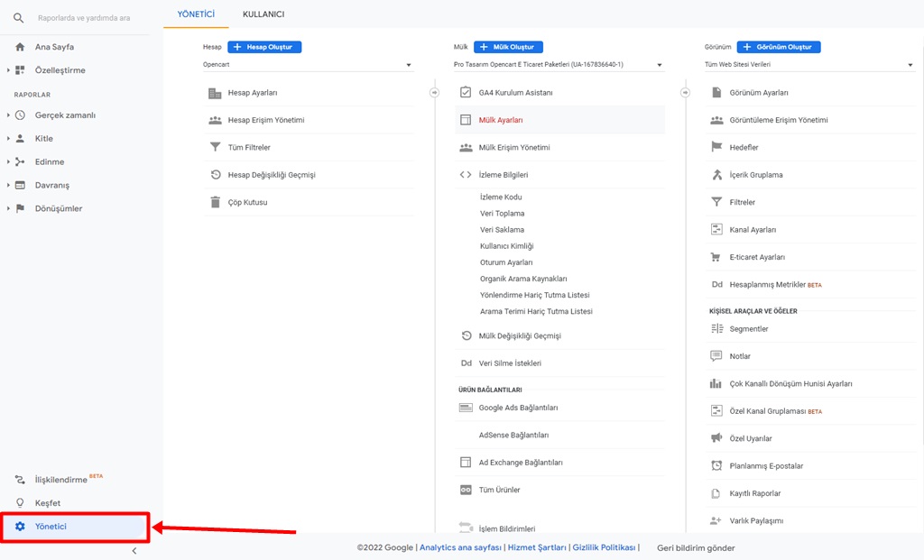Screen dimensions: 924x560
Task: Switch to the KULLANICI tab
Action: tap(263, 14)
